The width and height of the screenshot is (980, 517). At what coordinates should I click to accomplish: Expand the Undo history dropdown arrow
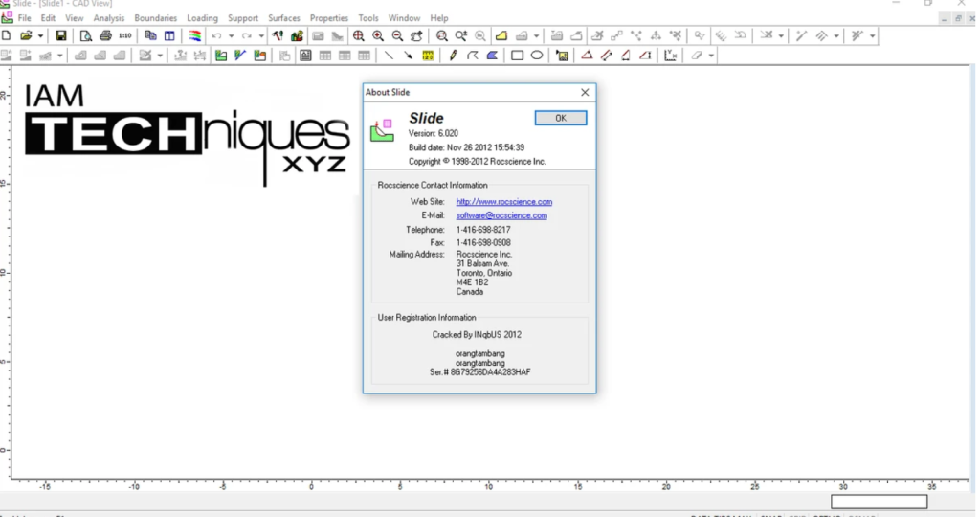tap(231, 36)
